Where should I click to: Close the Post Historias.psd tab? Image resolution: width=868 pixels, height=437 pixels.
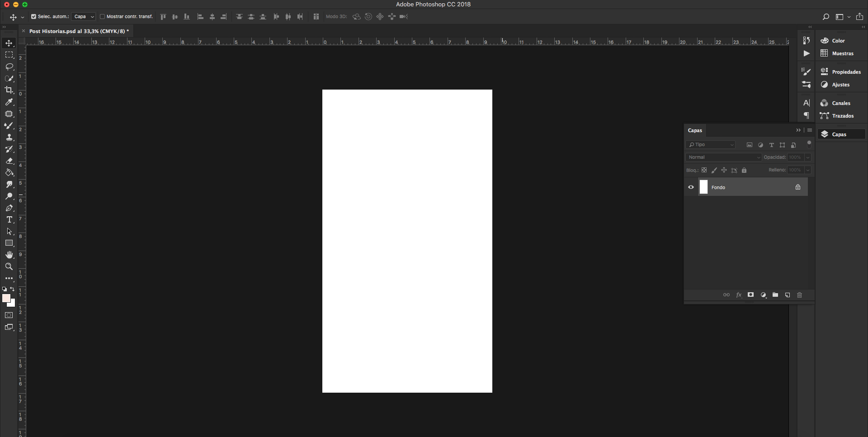click(24, 31)
